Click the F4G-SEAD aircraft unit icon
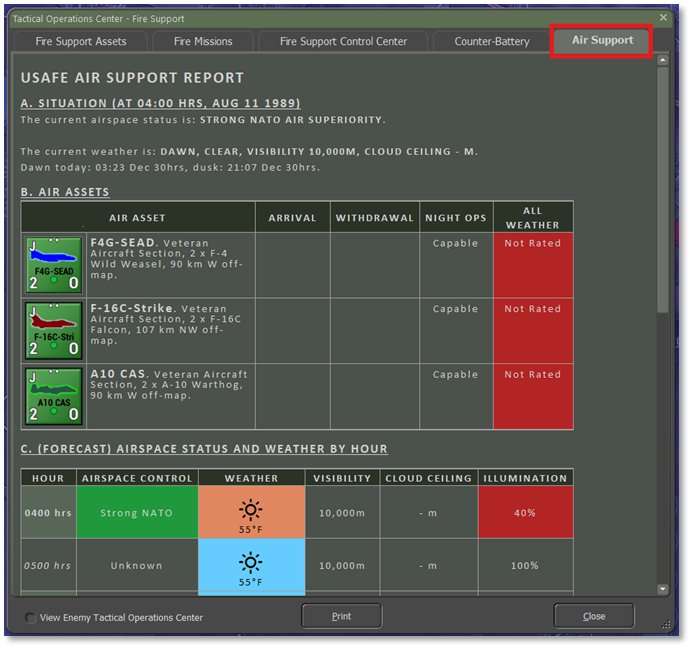Screen dimensions: 691x648 pos(53,265)
